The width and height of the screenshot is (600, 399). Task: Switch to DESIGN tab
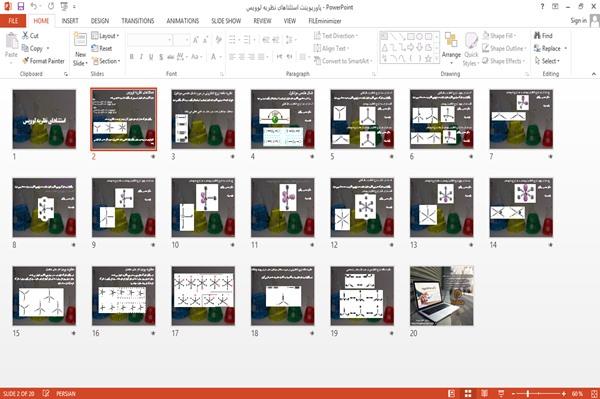[x=100, y=21]
